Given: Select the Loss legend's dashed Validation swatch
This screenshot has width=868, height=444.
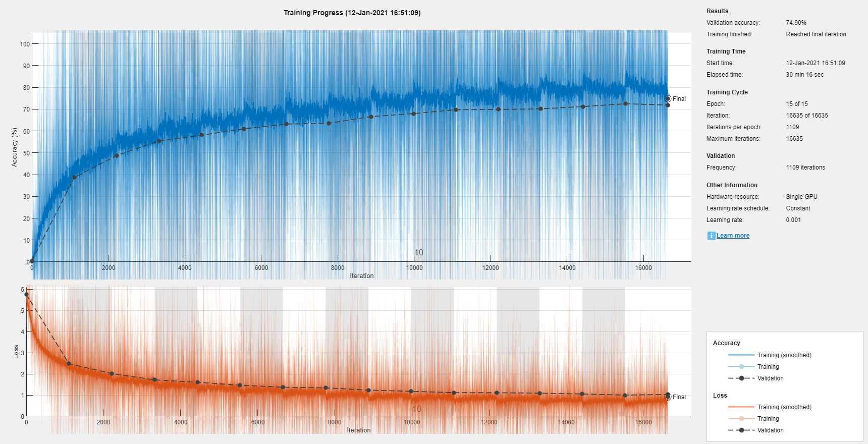Looking at the screenshot, I should (741, 430).
